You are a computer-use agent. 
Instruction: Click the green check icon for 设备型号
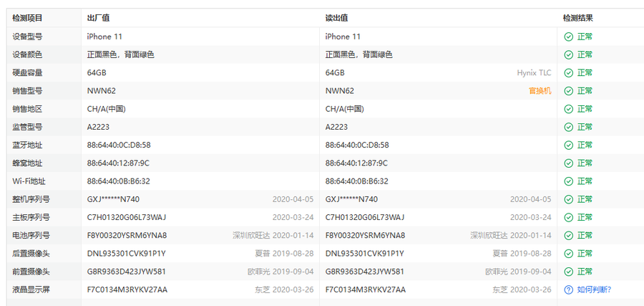[568, 37]
